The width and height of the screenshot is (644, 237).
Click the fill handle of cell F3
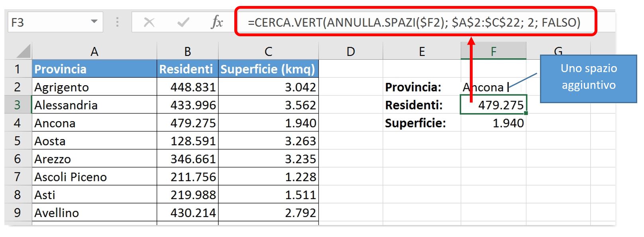pyautogui.click(x=526, y=114)
